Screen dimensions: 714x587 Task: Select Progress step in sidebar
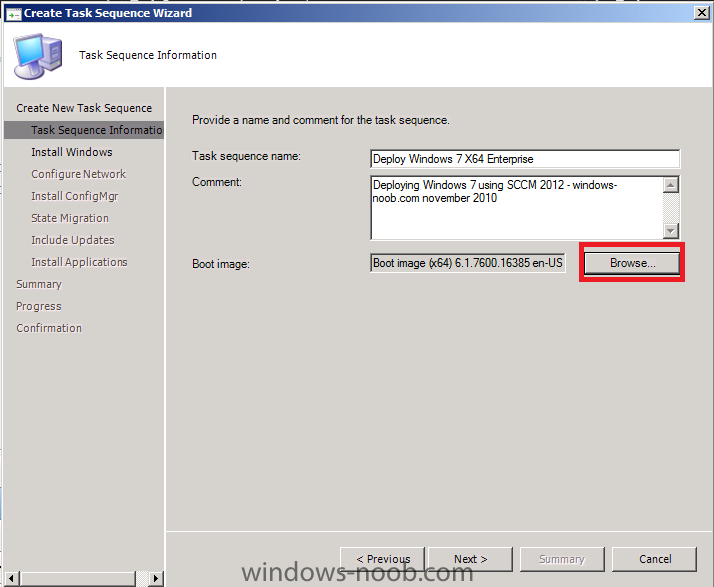[x=39, y=306]
